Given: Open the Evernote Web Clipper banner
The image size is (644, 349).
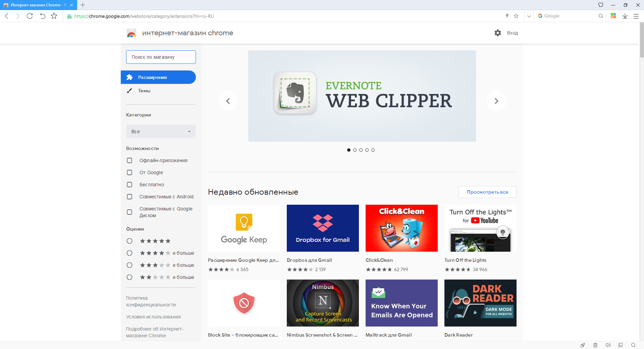Looking at the screenshot, I should point(362,96).
